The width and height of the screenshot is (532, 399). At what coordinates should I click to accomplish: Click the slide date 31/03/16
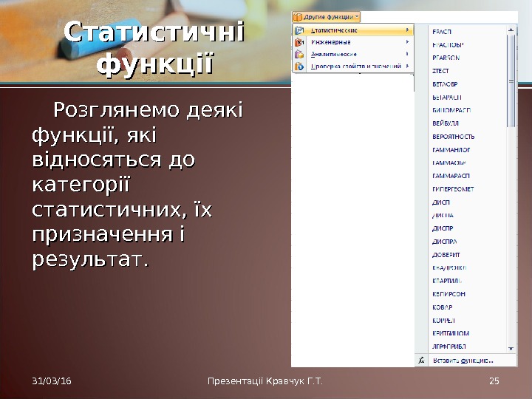coord(52,381)
